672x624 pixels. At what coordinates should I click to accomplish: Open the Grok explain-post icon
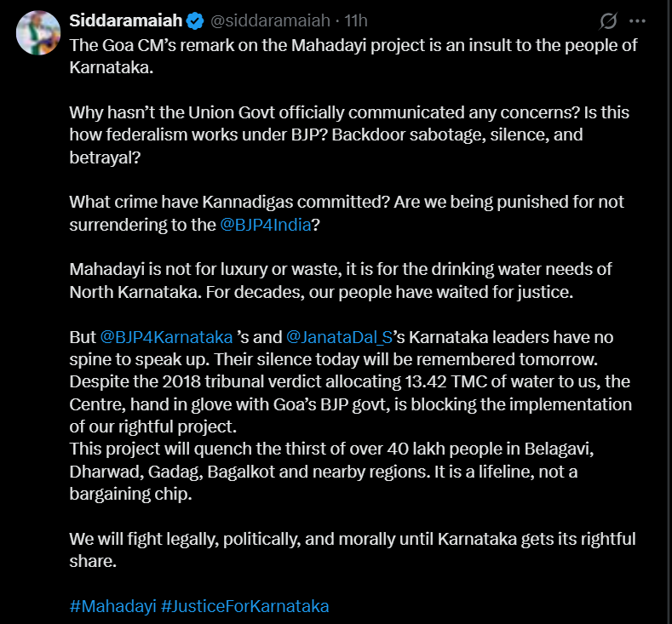click(x=608, y=20)
